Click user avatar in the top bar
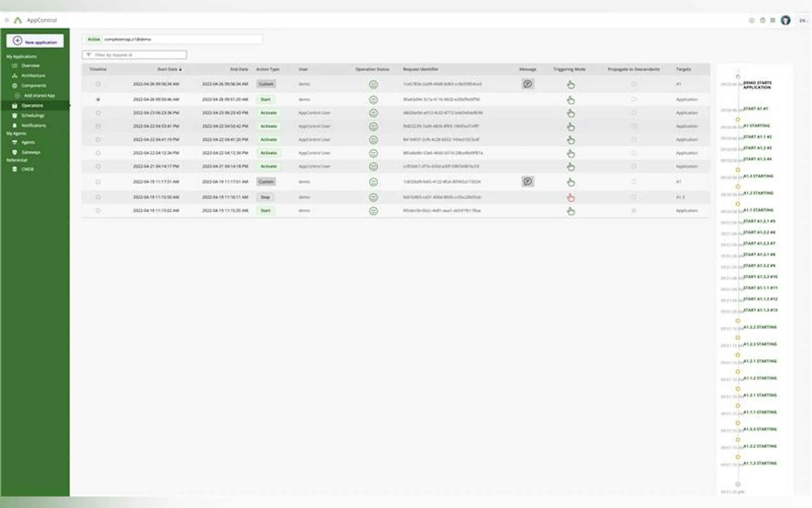 tap(785, 20)
